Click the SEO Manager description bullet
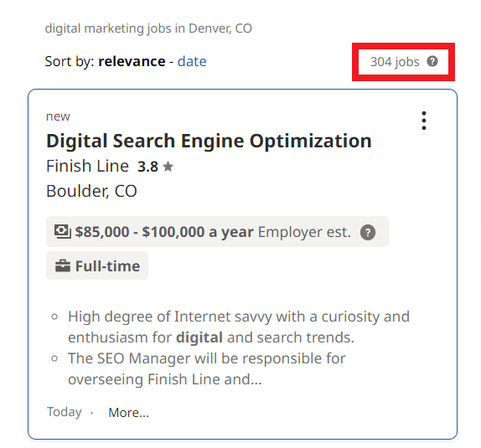Viewport: 481px width, 448px height. point(207,369)
